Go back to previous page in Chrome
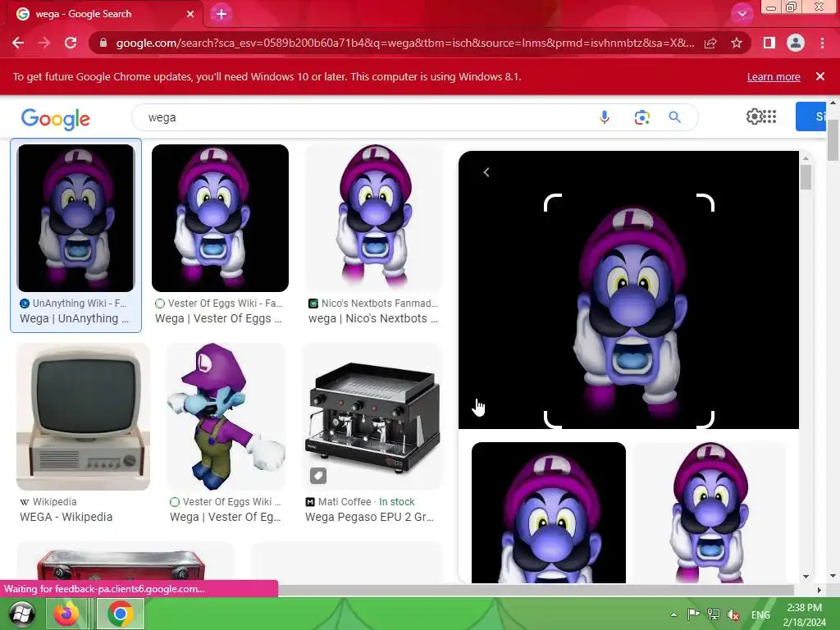 point(18,43)
